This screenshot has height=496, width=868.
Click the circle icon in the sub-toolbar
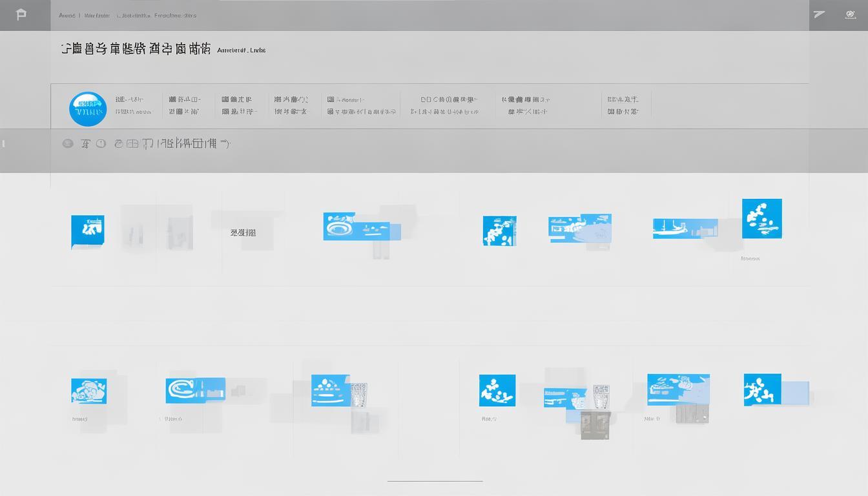tap(101, 143)
